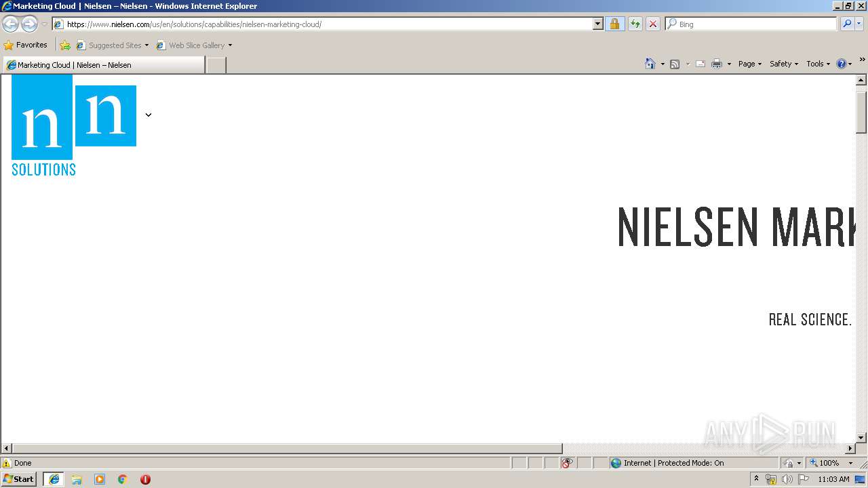
Task: View the security lock report icon
Action: (x=614, y=24)
